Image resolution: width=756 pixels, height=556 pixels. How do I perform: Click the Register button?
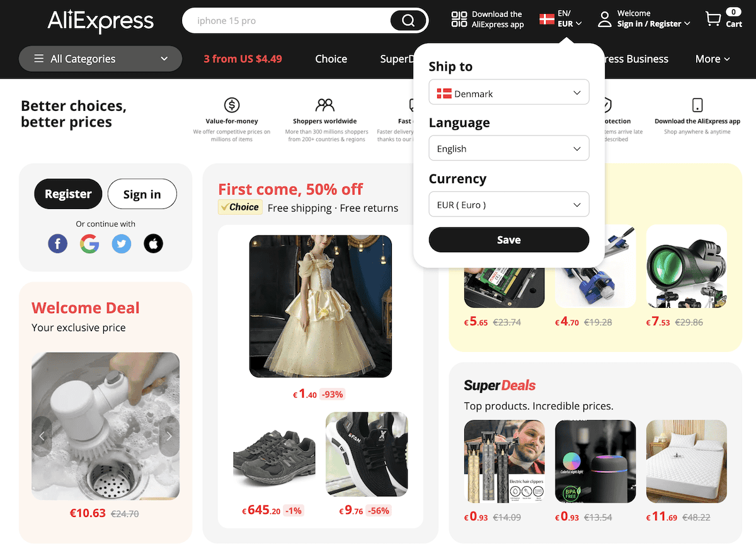pos(68,194)
